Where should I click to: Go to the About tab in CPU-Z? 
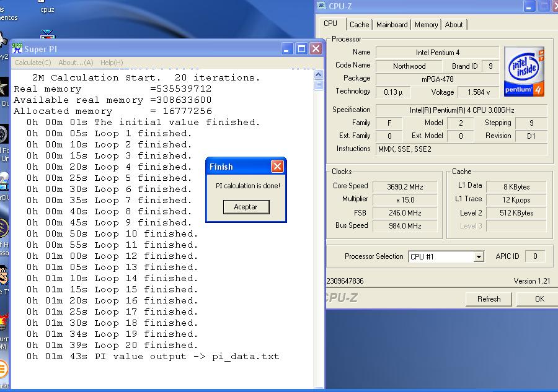454,25
